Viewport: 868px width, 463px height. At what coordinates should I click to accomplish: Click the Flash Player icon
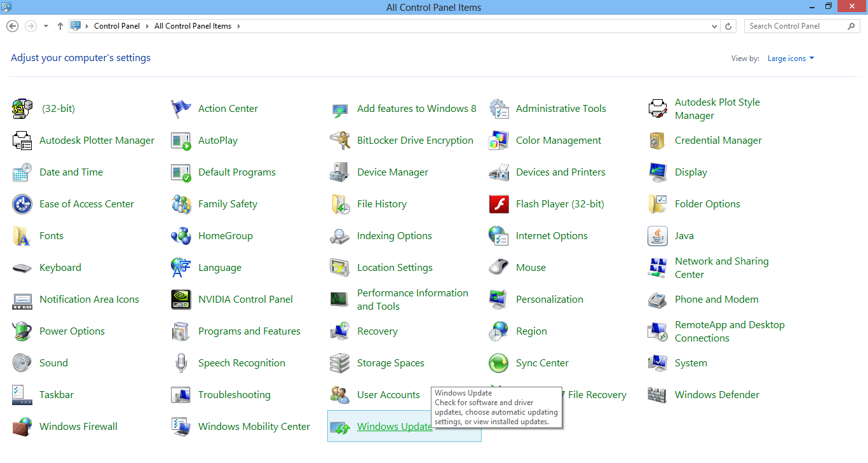pos(499,204)
